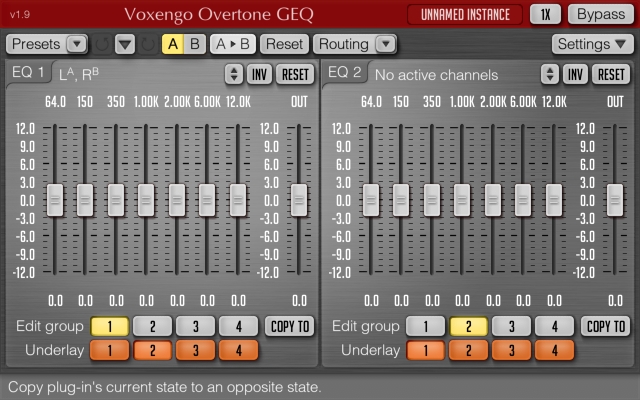The width and height of the screenshot is (640, 400).
Task: Select EQ 2 edit group 1
Action: pos(426,326)
